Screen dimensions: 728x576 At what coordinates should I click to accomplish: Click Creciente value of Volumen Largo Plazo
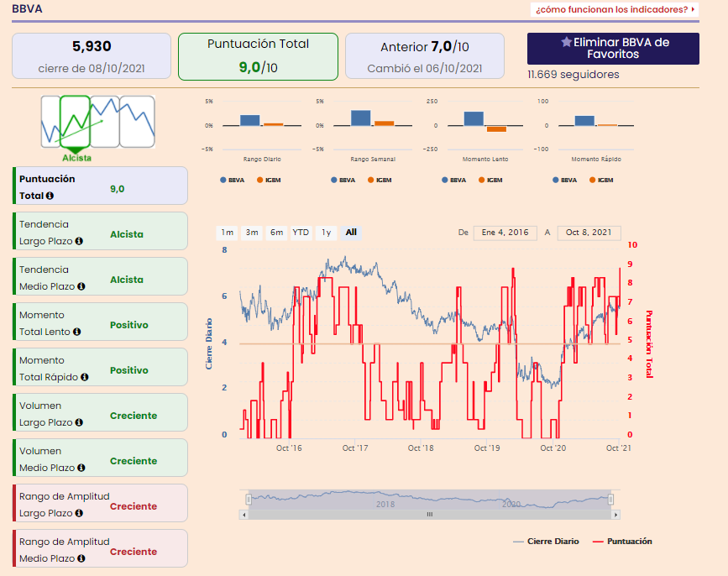tap(134, 416)
